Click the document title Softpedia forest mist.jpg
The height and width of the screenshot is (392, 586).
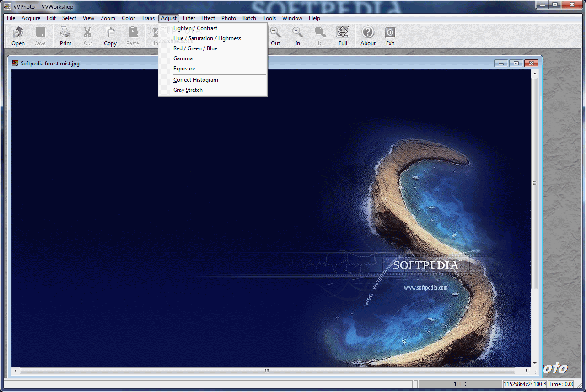coord(50,64)
